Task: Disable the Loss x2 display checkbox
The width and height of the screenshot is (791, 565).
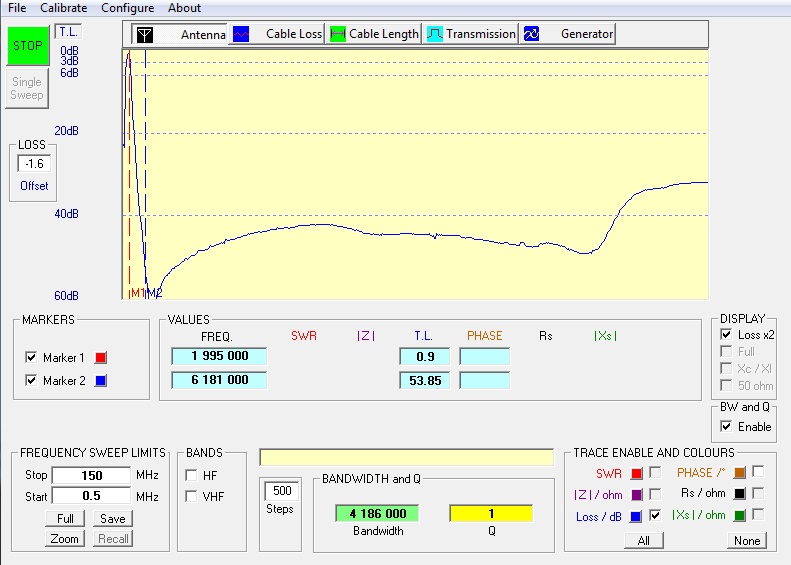Action: point(727,335)
